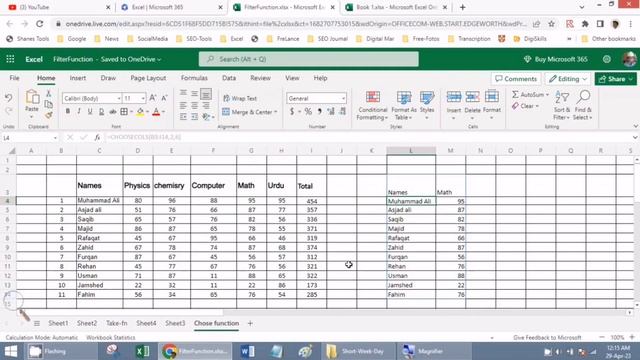The width and height of the screenshot is (640, 360).
Task: Increase font size with larger A icon
Action: click(x=153, y=98)
